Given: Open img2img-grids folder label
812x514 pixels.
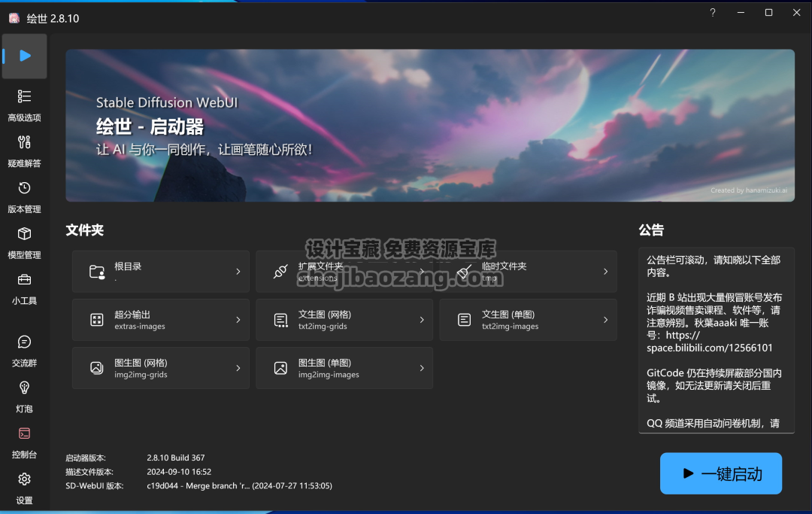Looking at the screenshot, I should pyautogui.click(x=141, y=375).
